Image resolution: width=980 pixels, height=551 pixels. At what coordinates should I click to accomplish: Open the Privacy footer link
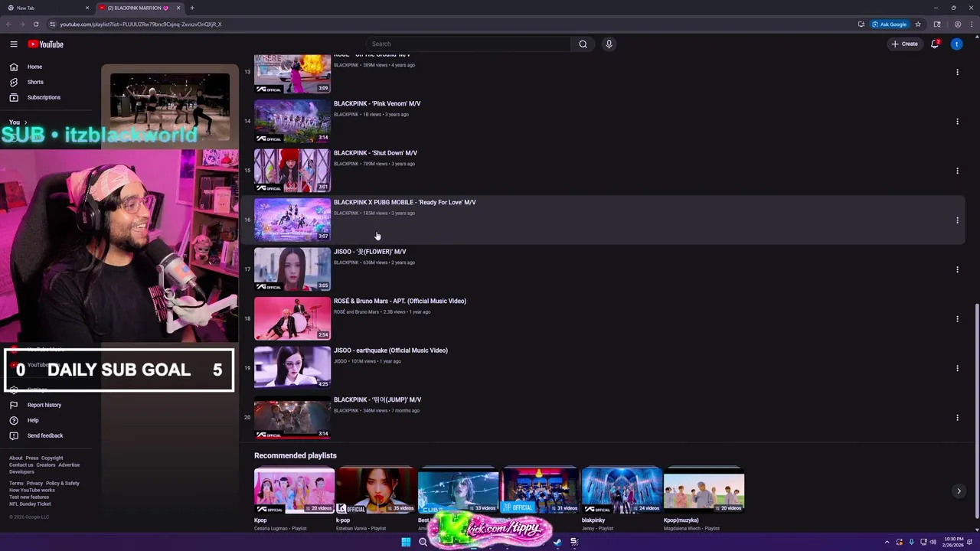pyautogui.click(x=34, y=484)
